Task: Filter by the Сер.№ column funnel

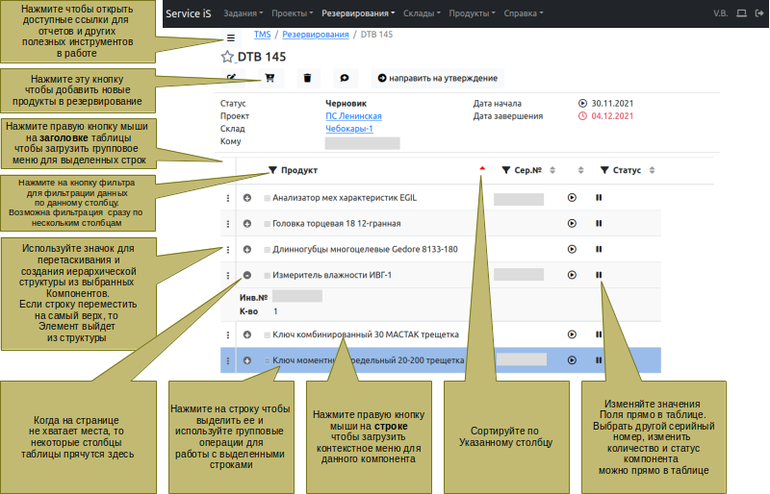Action: pos(507,171)
